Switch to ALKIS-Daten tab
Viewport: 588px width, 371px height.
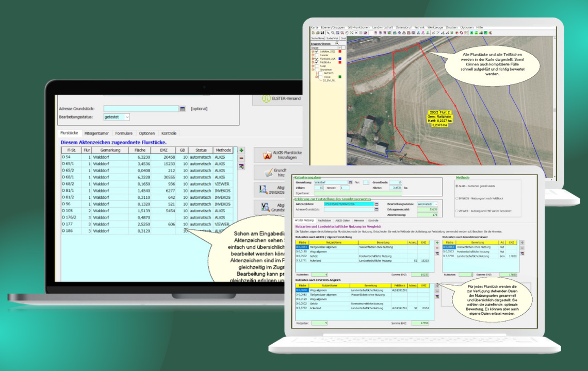342,221
